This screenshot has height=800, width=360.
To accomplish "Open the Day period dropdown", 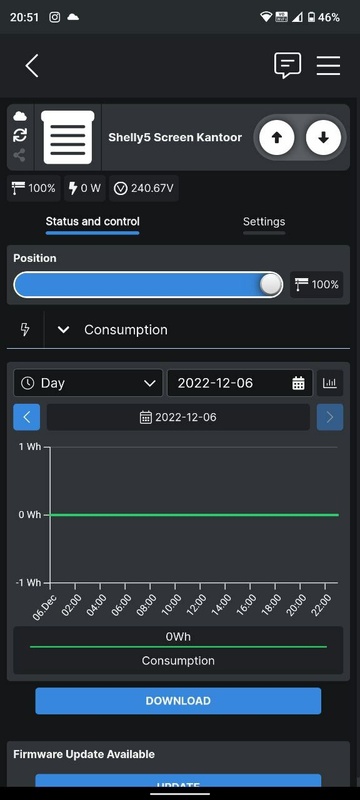I will tap(88, 383).
